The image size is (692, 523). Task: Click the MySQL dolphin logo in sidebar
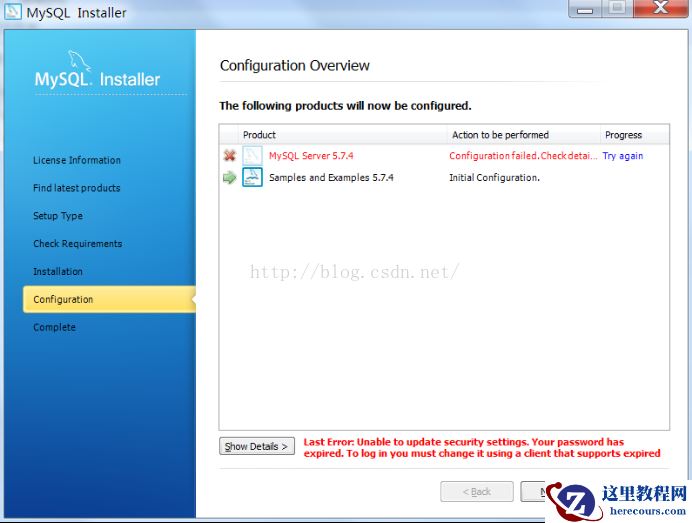pos(79,60)
